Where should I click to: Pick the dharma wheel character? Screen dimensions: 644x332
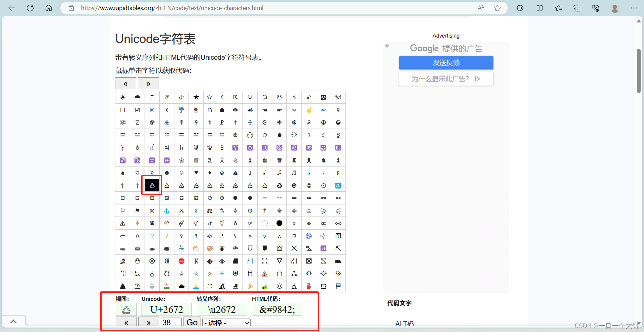tap(235, 135)
